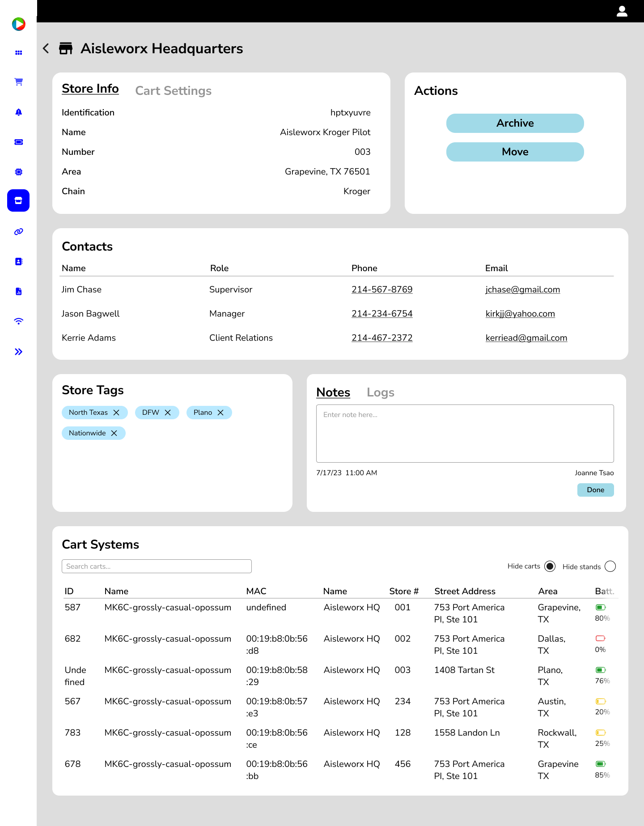The image size is (644, 826).
Task: Click the Street Address column header
Action: [x=465, y=591]
